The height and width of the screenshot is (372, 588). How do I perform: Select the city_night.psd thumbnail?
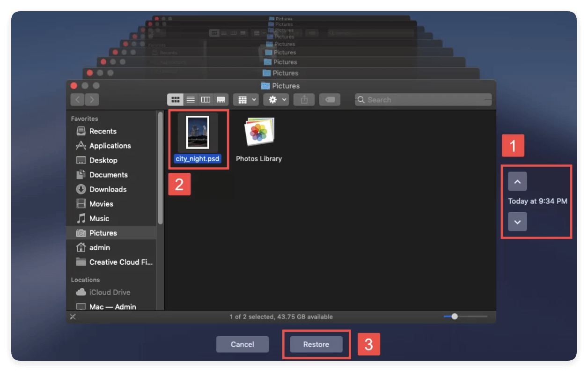198,133
